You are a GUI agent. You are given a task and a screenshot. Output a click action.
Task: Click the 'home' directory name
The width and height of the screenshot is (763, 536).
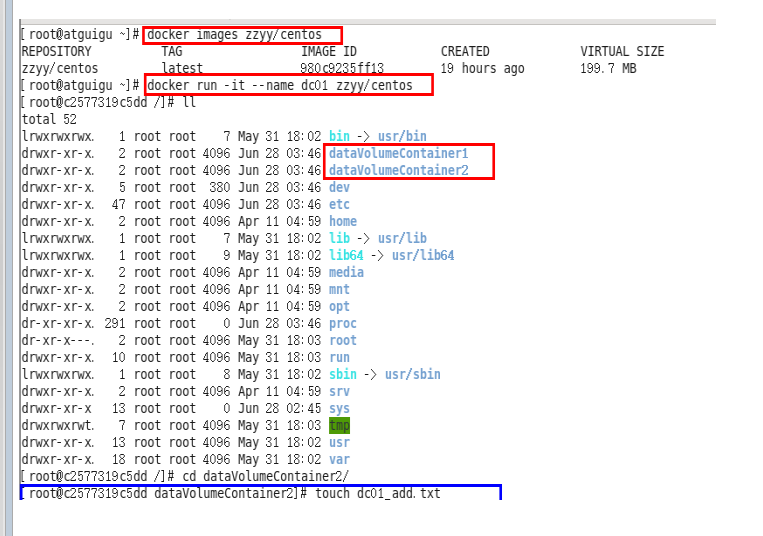tap(342, 221)
